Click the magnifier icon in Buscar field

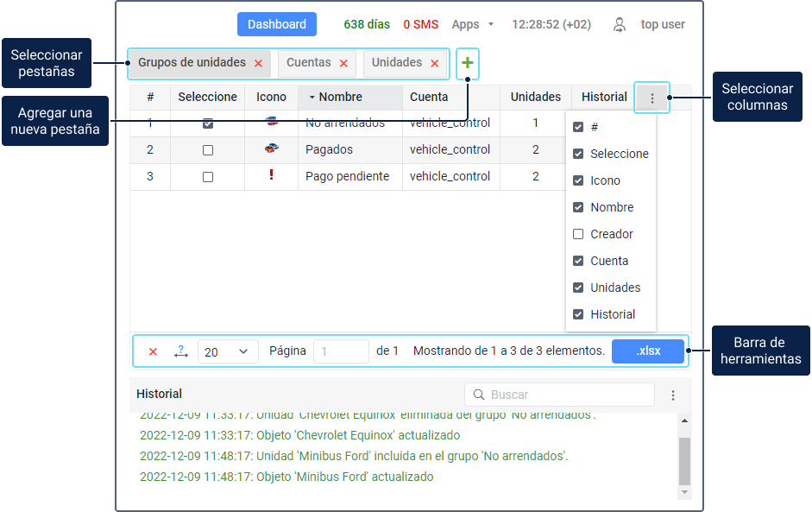pos(479,395)
